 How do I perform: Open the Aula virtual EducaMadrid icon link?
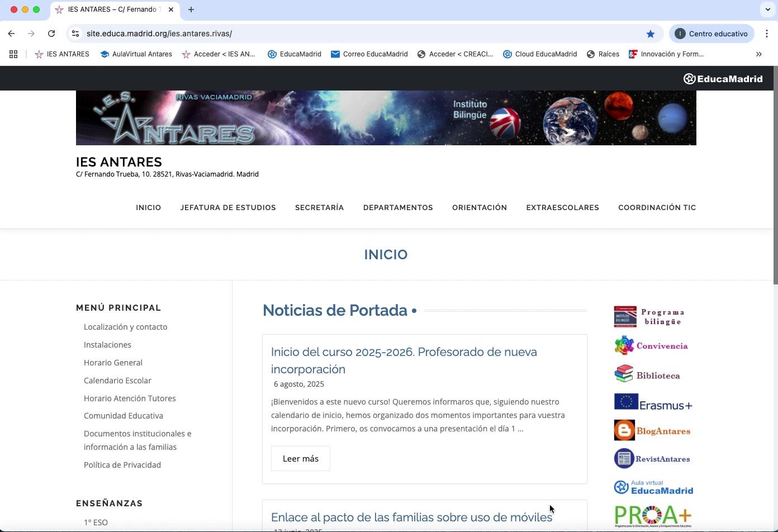(x=653, y=487)
